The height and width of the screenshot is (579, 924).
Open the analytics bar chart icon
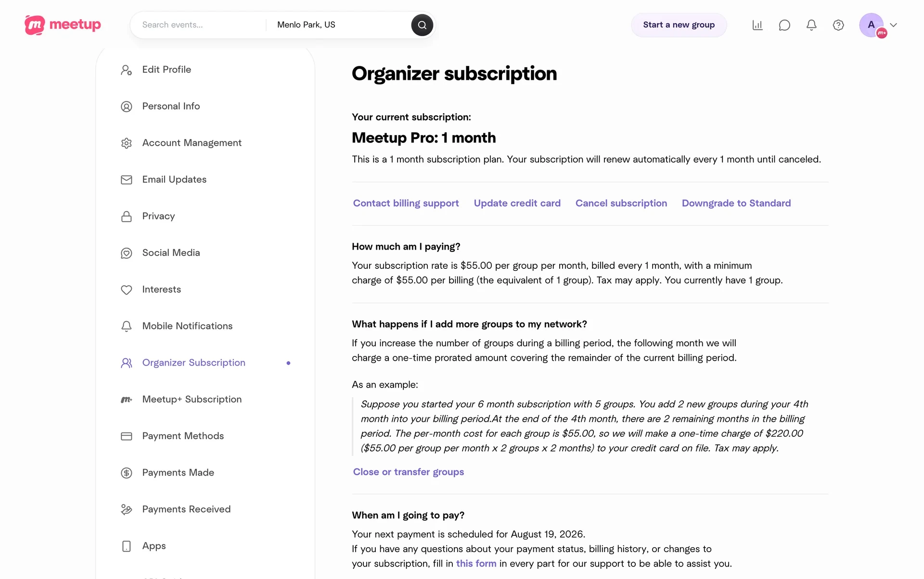click(757, 25)
